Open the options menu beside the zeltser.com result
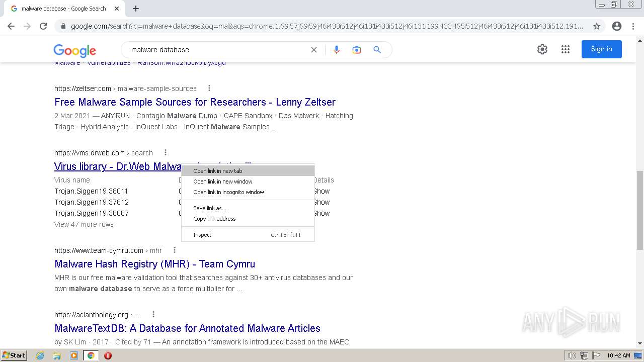The width and height of the screenshot is (644, 362). tap(209, 88)
